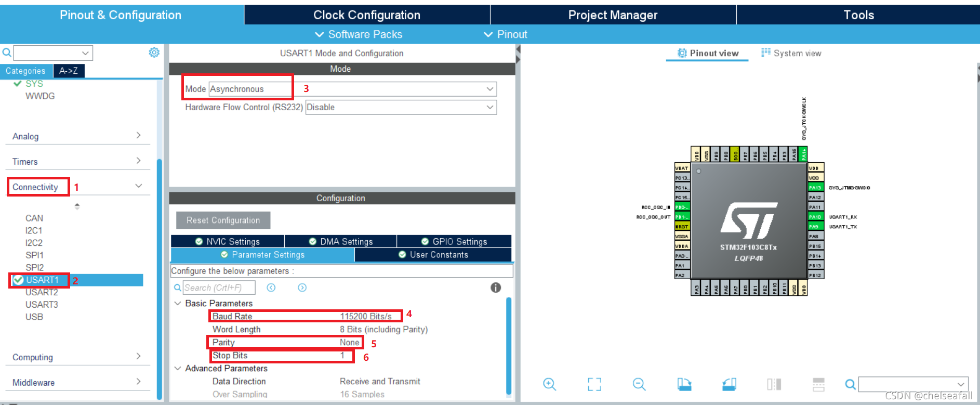
Task: Go to previous search result arrow icon
Action: point(271,288)
